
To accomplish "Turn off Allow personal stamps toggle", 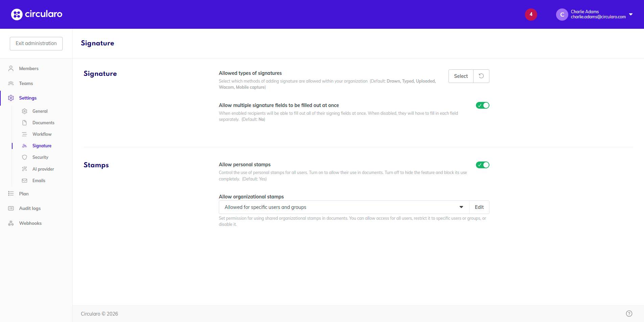I will pos(482,165).
